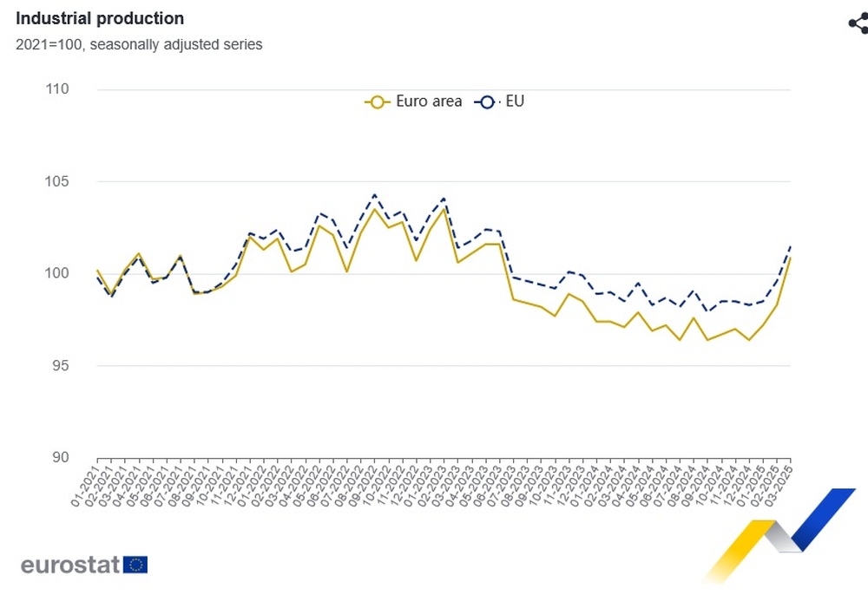This screenshot has width=868, height=595.
Task: Toggle the EU series label in legend
Action: pyautogui.click(x=515, y=101)
